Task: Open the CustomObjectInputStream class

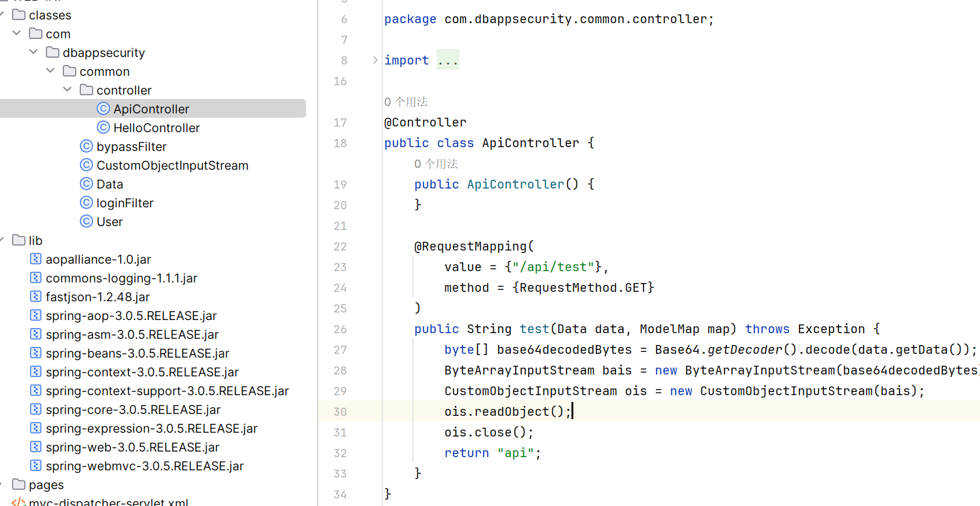Action: click(172, 165)
